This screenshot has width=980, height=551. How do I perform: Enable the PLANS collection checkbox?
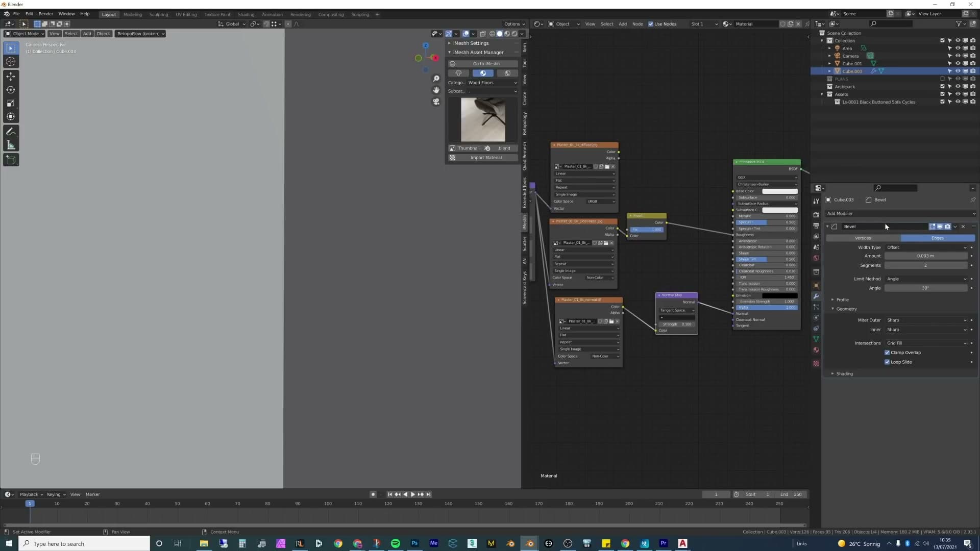[x=942, y=79]
